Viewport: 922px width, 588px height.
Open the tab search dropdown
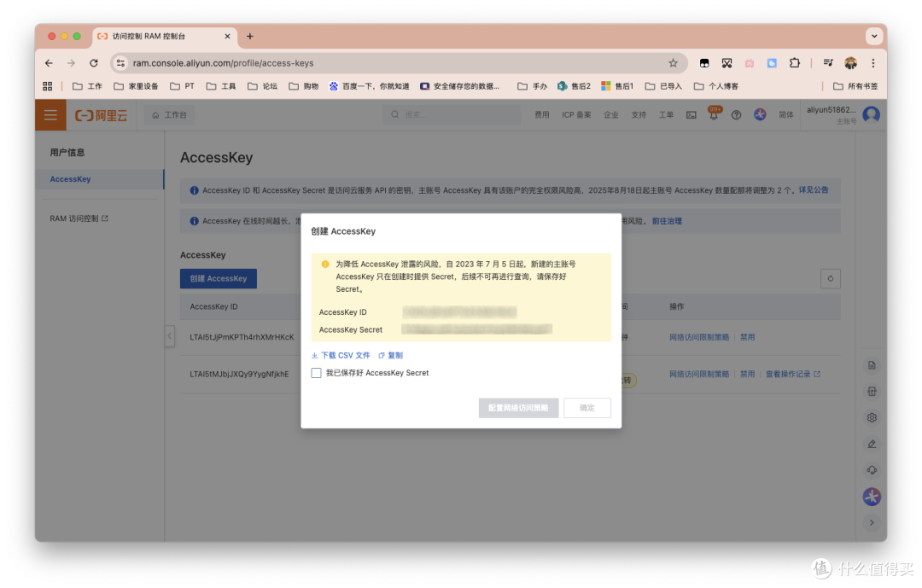pyautogui.click(x=874, y=37)
